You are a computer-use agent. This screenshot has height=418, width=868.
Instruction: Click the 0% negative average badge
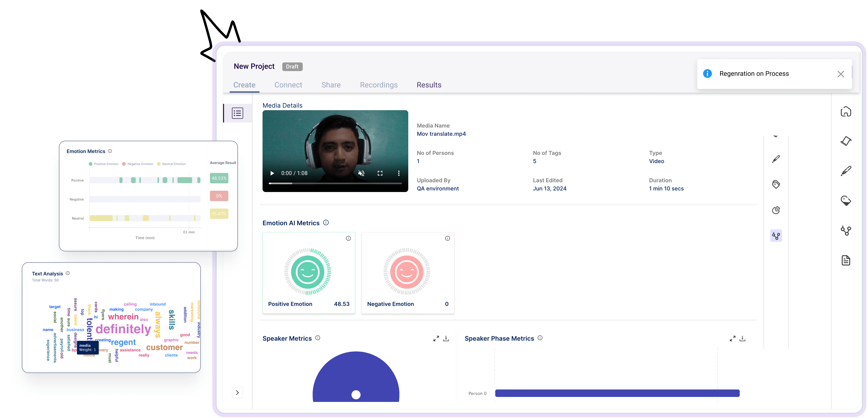[x=219, y=196]
